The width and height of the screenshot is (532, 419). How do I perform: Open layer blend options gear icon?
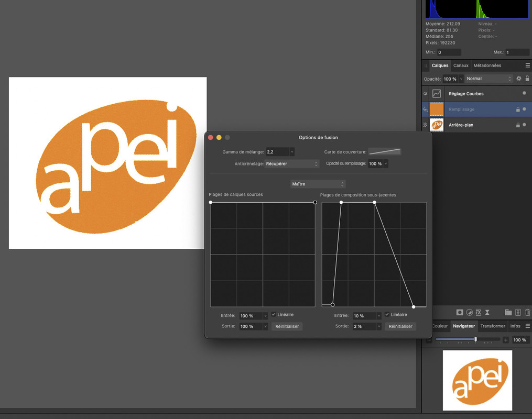point(519,79)
